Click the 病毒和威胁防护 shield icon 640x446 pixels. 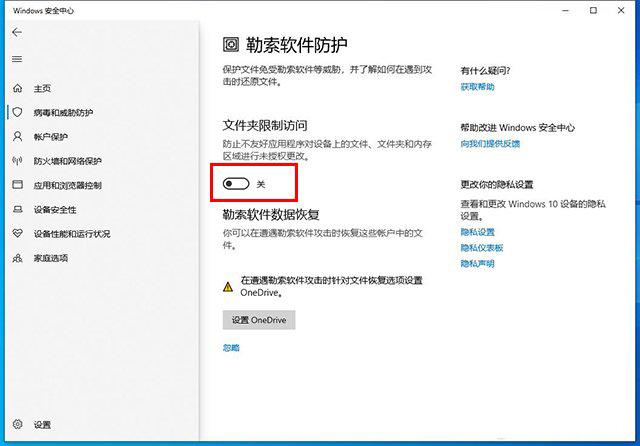click(17, 112)
